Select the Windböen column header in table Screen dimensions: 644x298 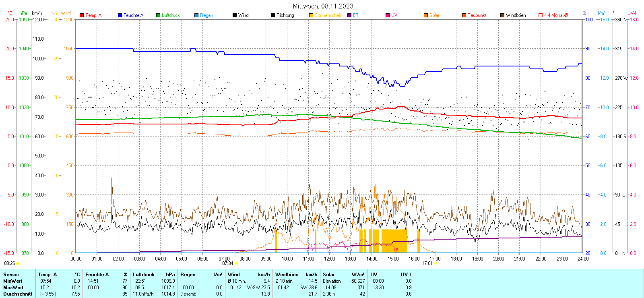(x=287, y=275)
